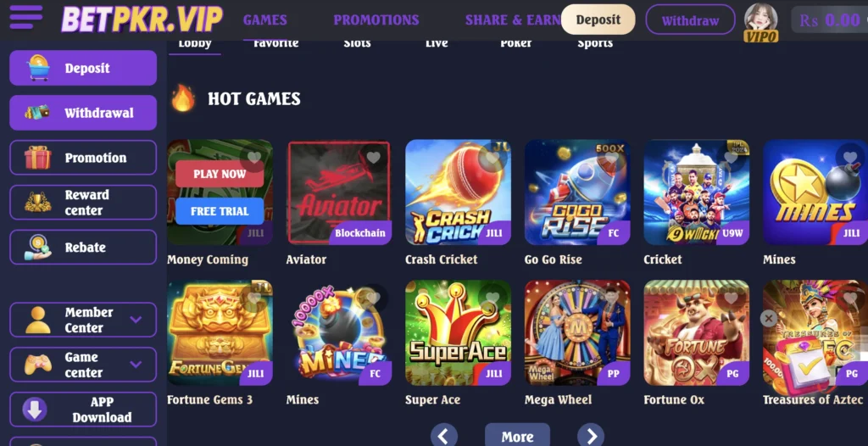This screenshot has width=868, height=446.
Task: Go to previous page of hot games
Action: pyautogui.click(x=444, y=436)
